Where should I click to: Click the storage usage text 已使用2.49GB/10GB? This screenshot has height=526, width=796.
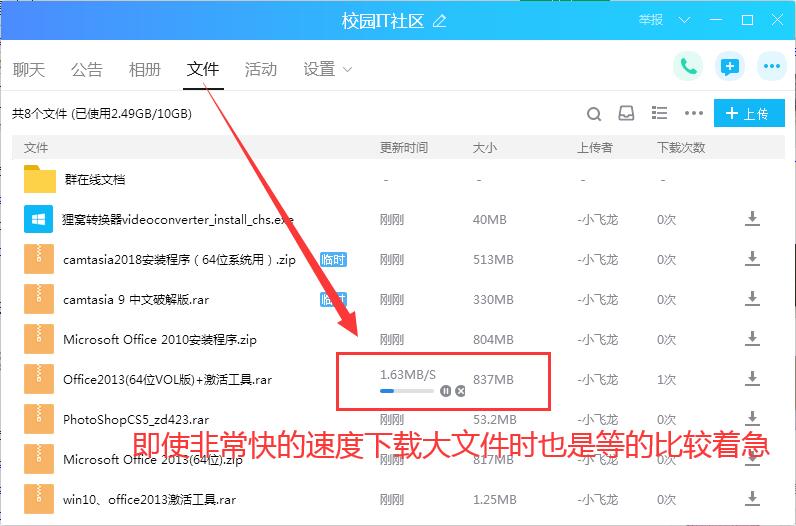(x=131, y=113)
